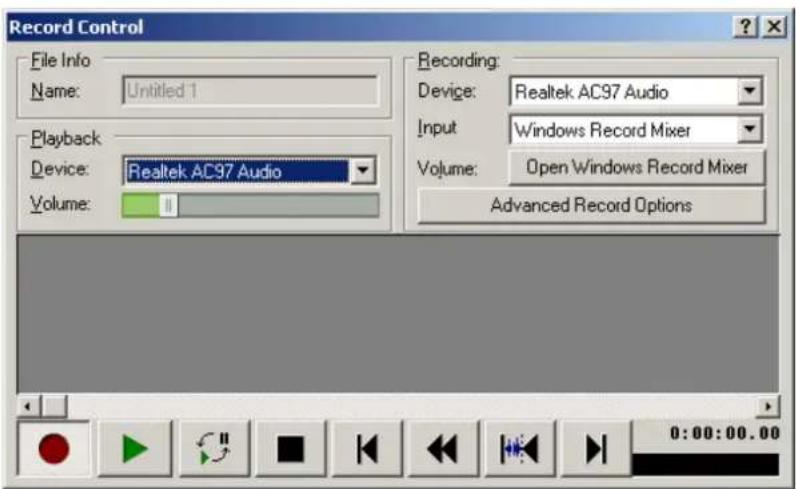Click the Playback group label

pos(65,138)
